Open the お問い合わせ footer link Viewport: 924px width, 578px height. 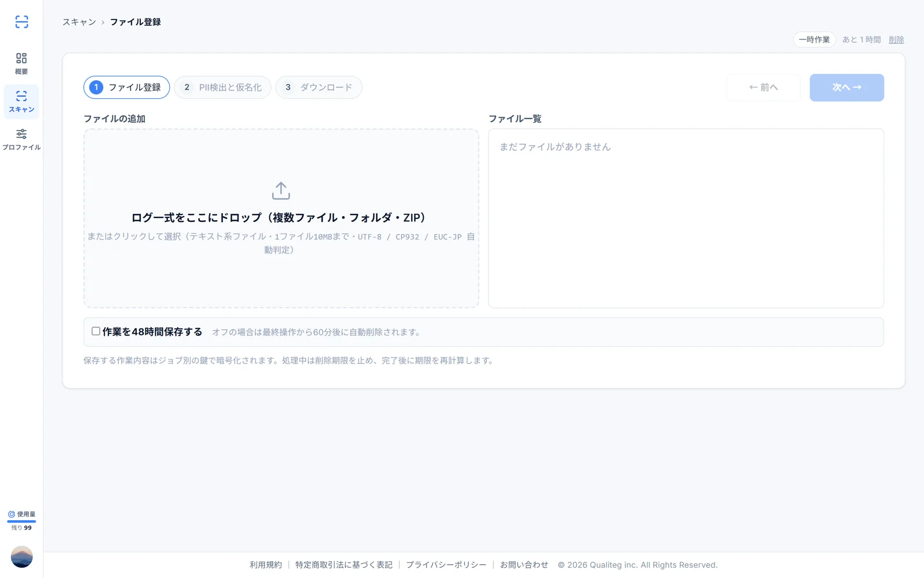(524, 565)
